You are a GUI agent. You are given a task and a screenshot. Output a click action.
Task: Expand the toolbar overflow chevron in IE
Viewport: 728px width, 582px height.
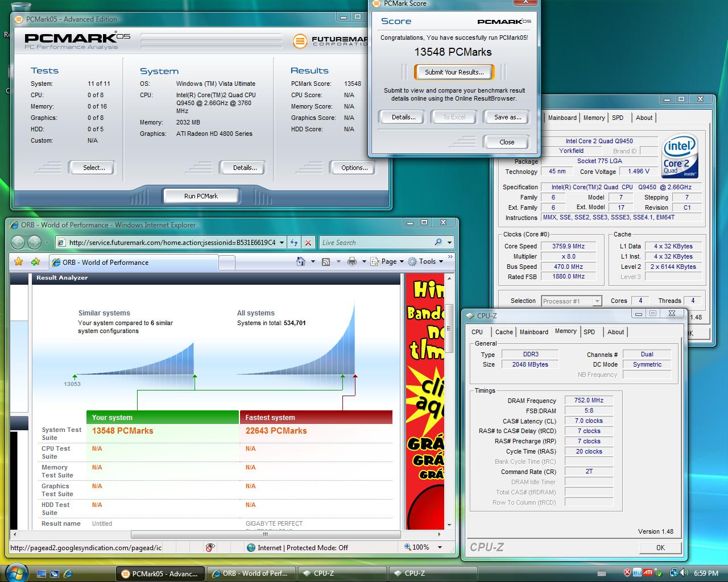point(450,257)
